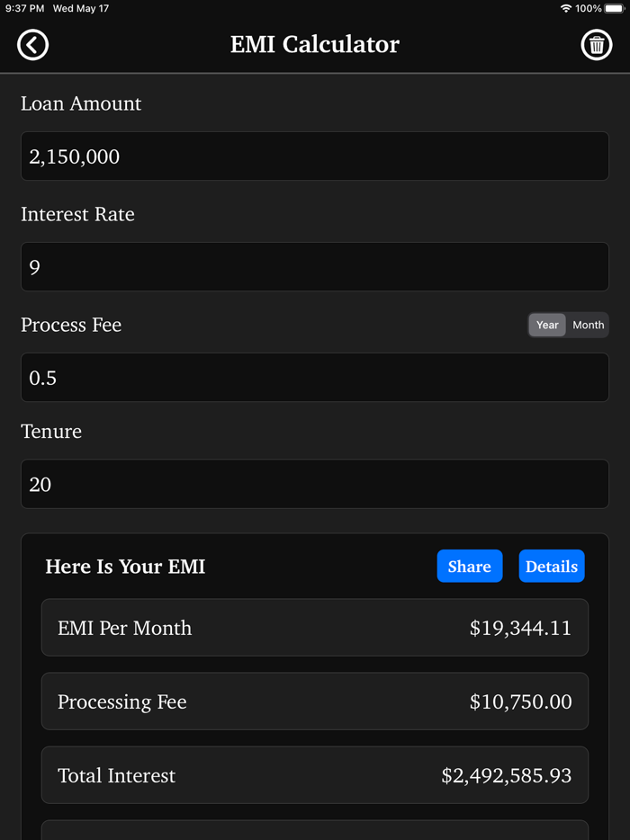Tap the Here Is Your EMI heading
The width and height of the screenshot is (630, 840).
pos(125,567)
